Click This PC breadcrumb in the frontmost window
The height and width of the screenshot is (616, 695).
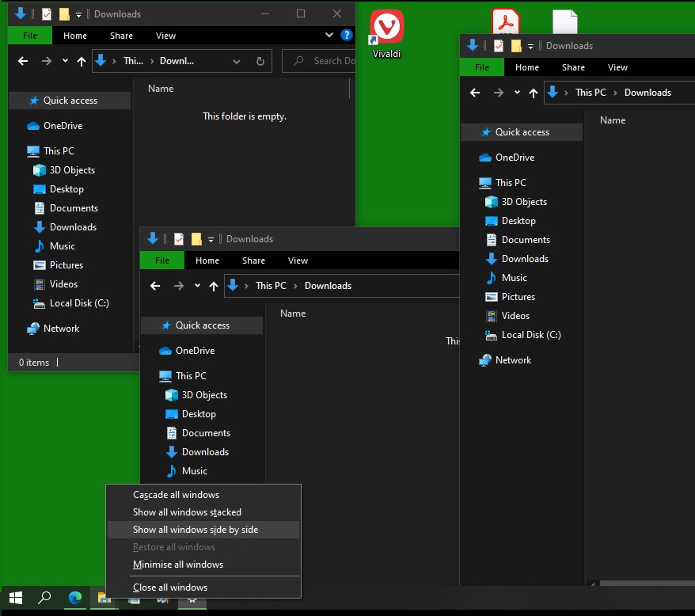[591, 93]
